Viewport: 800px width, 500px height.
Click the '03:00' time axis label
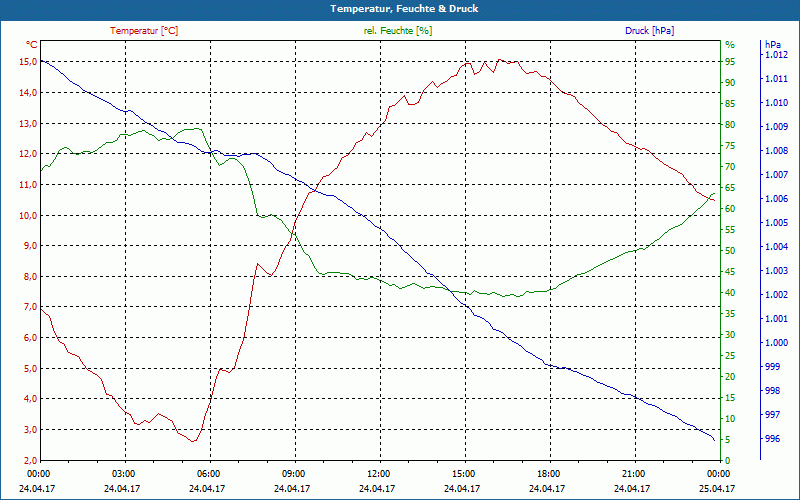[122, 474]
